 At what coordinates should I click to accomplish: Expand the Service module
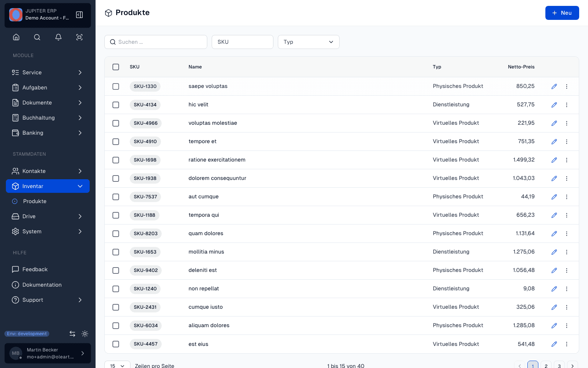coord(48,72)
